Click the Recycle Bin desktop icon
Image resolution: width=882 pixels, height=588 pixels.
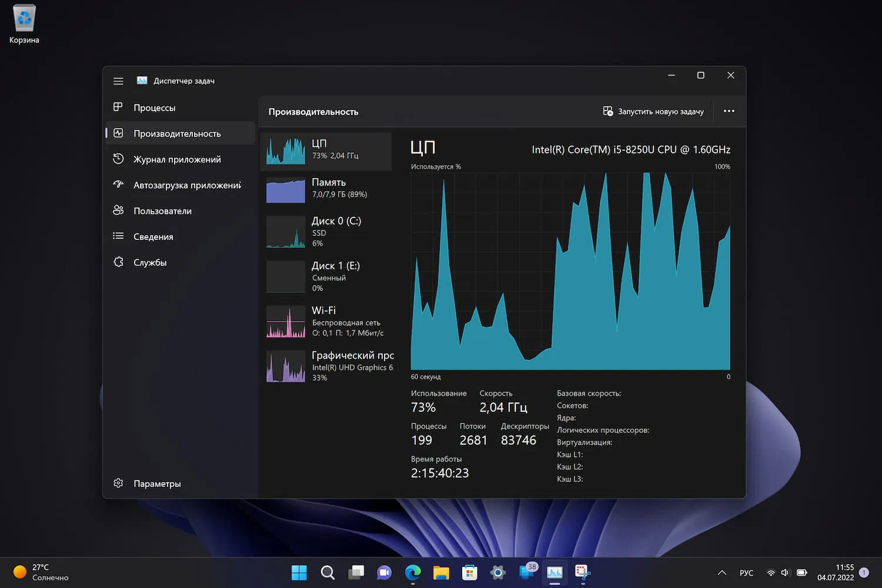[24, 24]
